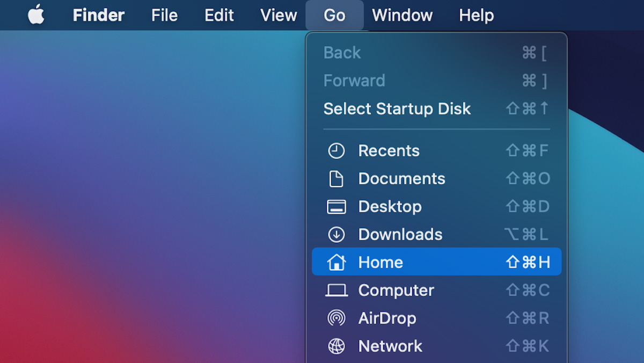Open the View menu
This screenshot has height=363, width=644.
tap(279, 15)
